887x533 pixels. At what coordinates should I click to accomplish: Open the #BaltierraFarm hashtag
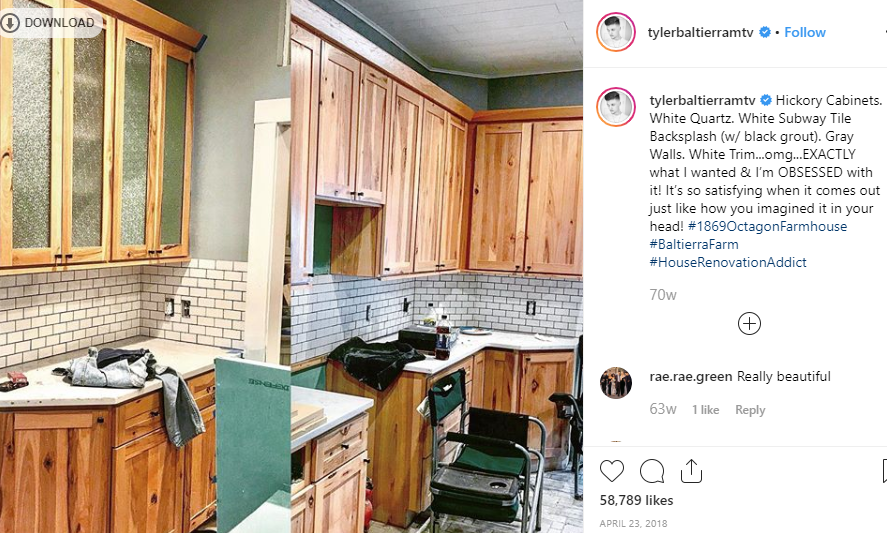pos(694,244)
